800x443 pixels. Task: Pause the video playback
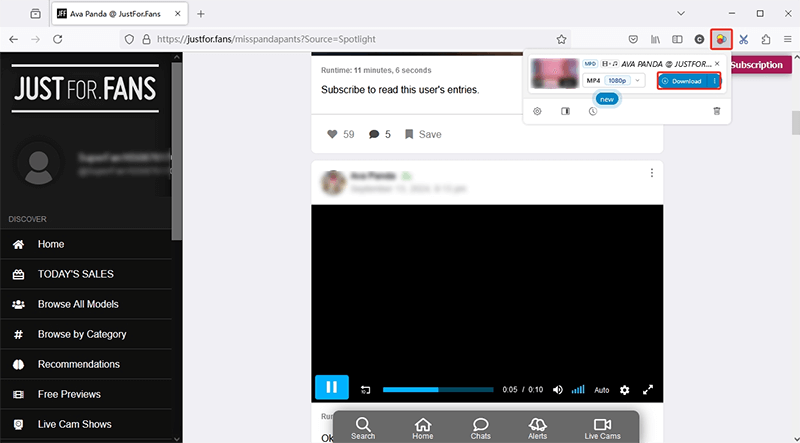[331, 388]
